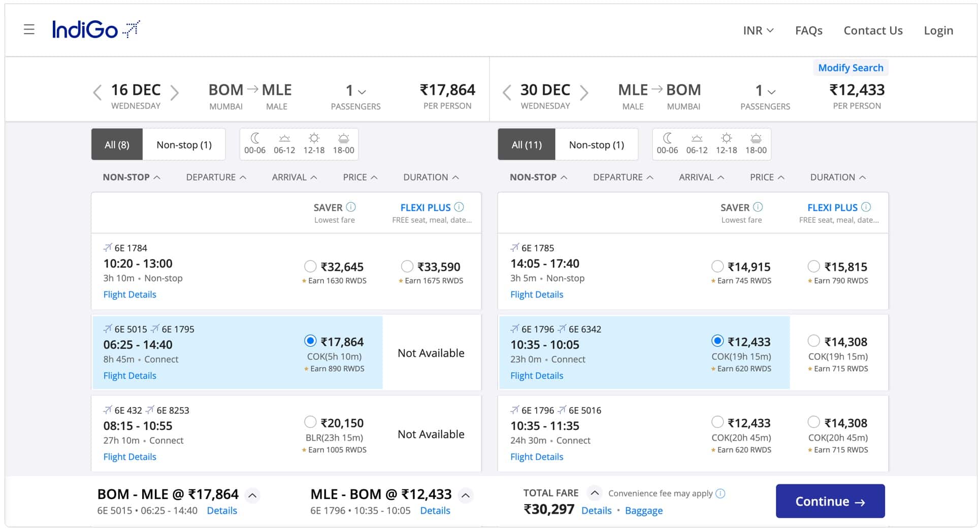Image resolution: width=980 pixels, height=530 pixels.
Task: Open the INR currency dropdown
Action: [x=758, y=30]
